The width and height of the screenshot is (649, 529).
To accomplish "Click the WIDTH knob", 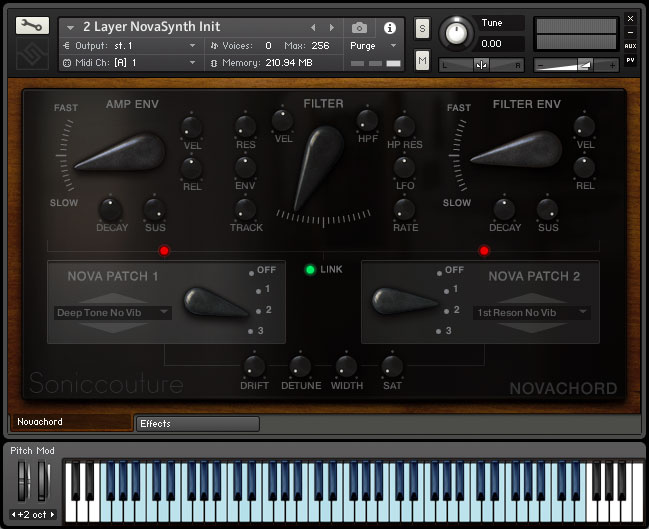I will (x=346, y=367).
